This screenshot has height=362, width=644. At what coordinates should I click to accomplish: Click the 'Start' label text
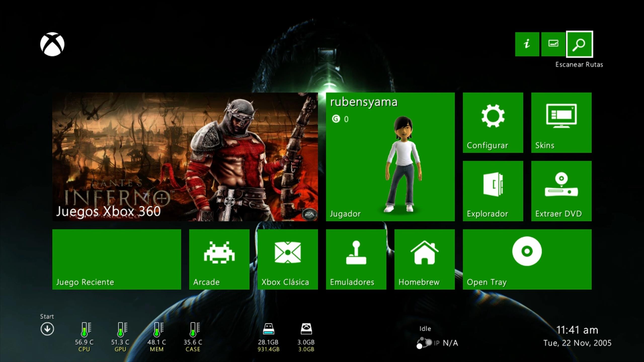47,316
